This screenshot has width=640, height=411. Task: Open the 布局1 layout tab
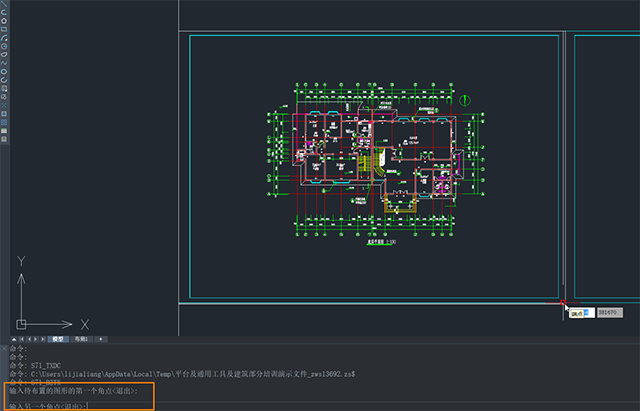point(80,340)
